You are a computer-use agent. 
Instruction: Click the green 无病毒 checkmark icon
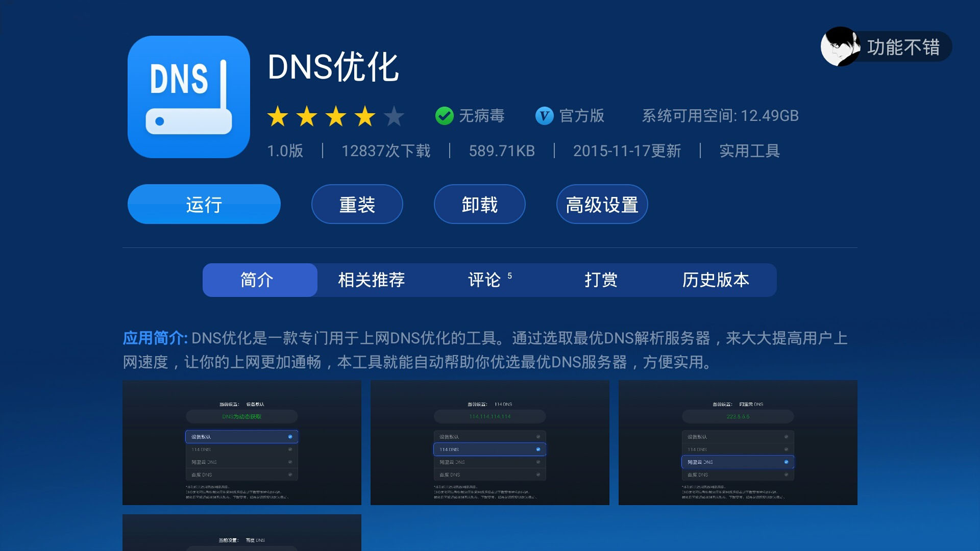click(445, 116)
